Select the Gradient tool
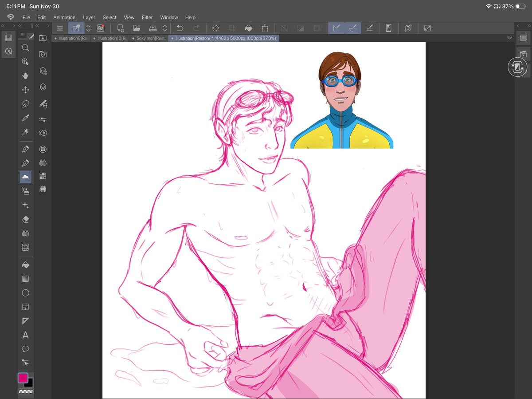 click(25, 279)
